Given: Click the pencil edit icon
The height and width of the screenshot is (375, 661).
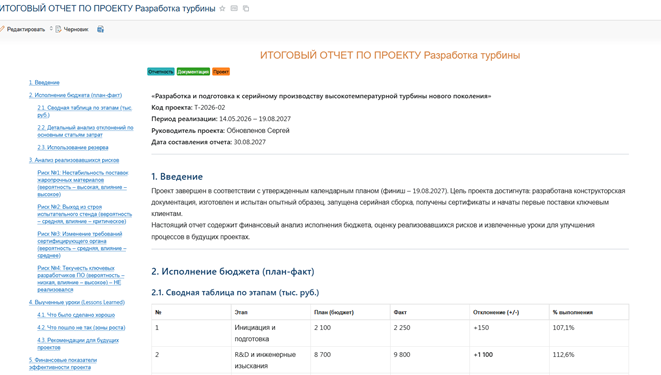Looking at the screenshot, I should (x=2, y=29).
